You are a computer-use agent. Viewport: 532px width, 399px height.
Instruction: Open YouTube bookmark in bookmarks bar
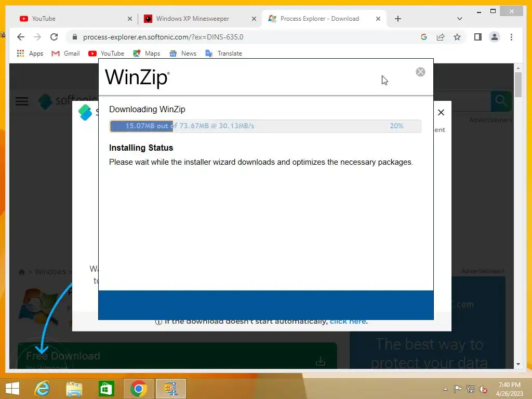106,54
